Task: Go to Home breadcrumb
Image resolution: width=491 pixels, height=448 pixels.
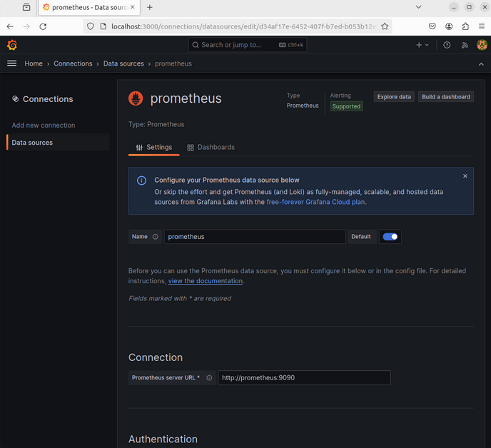Action: [x=34, y=63]
